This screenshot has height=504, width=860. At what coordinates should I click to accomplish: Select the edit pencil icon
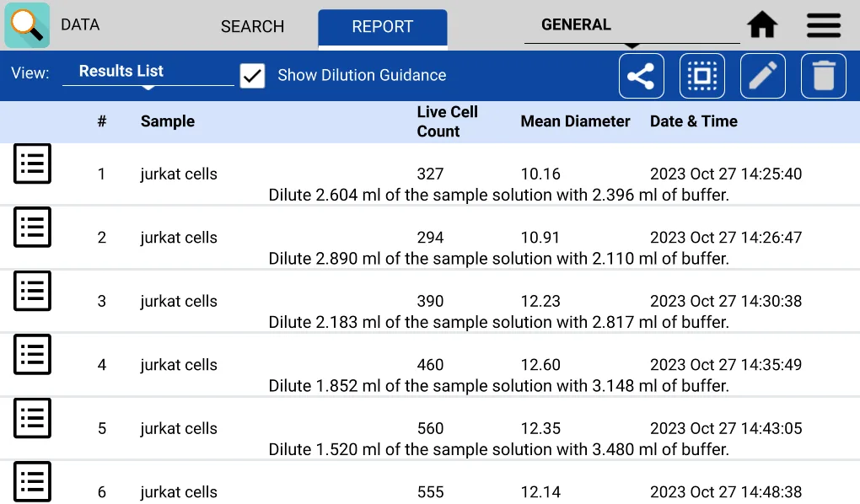762,75
